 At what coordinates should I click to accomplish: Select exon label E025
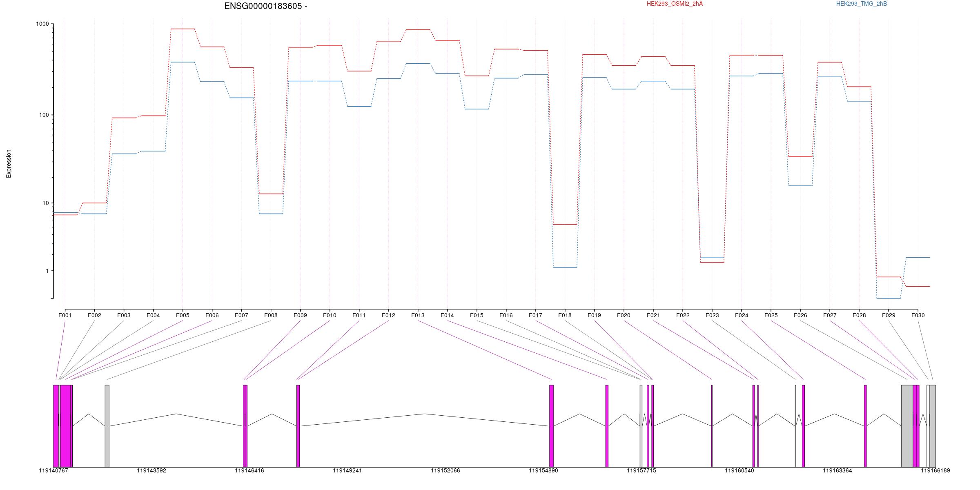[x=771, y=315]
